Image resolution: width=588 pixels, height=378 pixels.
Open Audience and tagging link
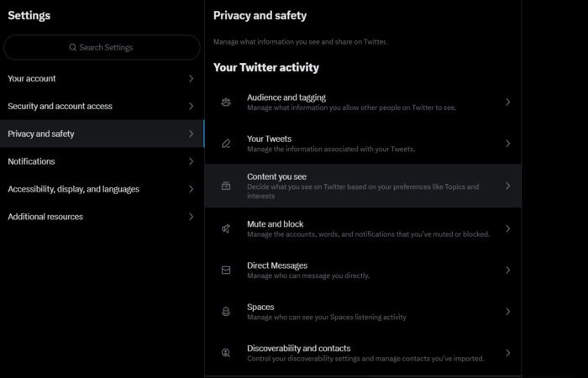point(363,102)
